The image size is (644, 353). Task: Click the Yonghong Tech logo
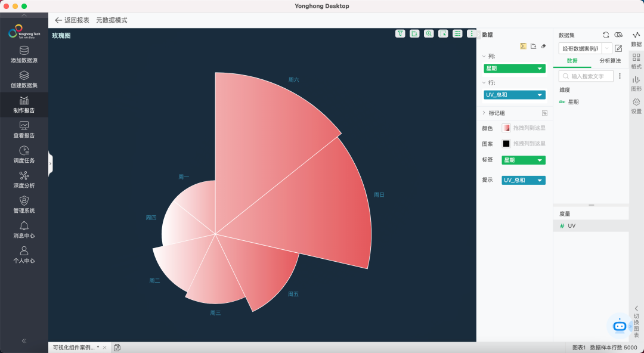(24, 32)
